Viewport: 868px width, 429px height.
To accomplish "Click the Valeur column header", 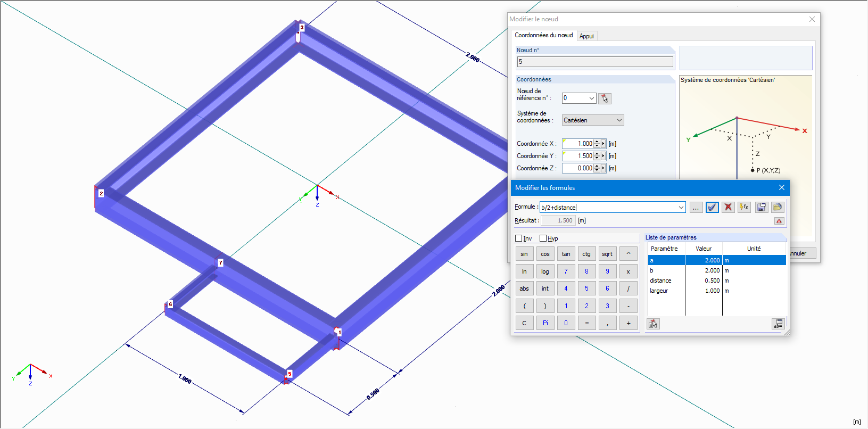I will [704, 249].
